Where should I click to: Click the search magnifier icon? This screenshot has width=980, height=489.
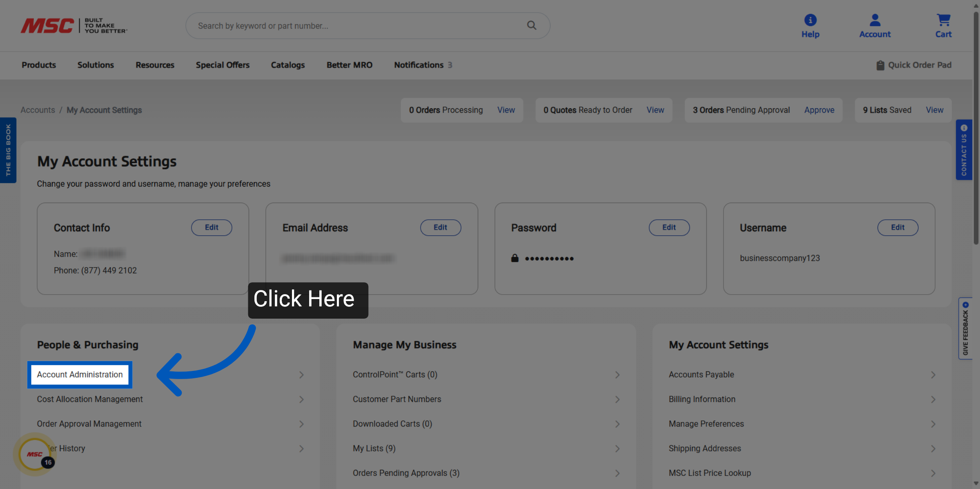tap(531, 25)
